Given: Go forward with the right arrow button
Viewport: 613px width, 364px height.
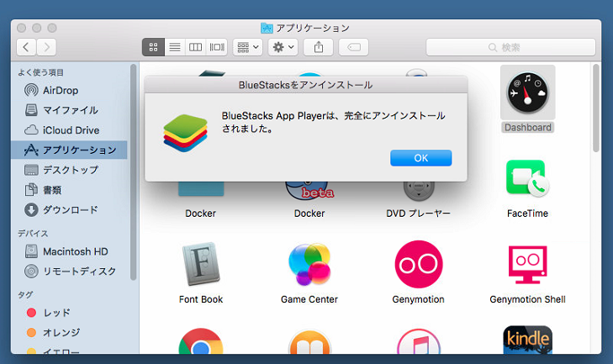Looking at the screenshot, I should tap(46, 47).
